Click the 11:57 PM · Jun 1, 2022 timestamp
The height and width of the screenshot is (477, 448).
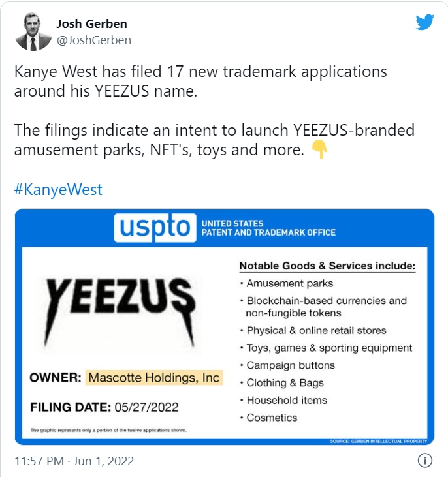click(74, 461)
